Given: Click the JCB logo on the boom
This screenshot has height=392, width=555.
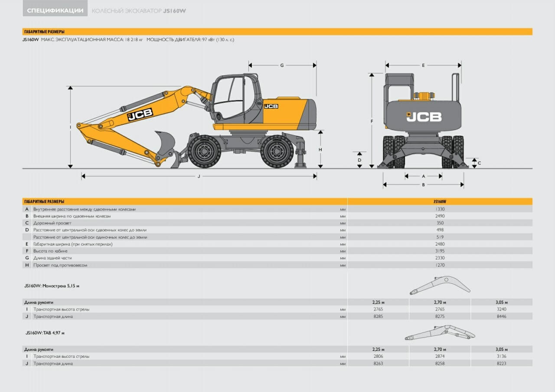Looking at the screenshot, I should tap(140, 114).
